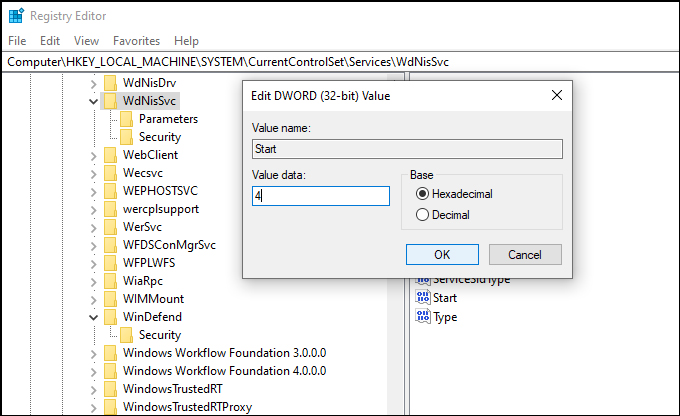This screenshot has height=416, width=680.
Task: Close the Edit DWORD dialog
Action: click(557, 95)
